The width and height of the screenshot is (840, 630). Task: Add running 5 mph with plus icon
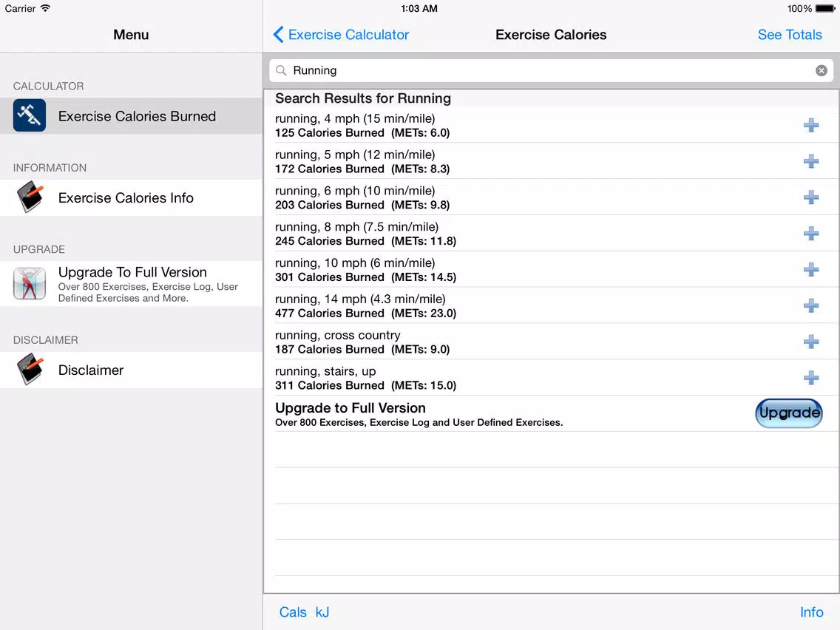click(810, 161)
